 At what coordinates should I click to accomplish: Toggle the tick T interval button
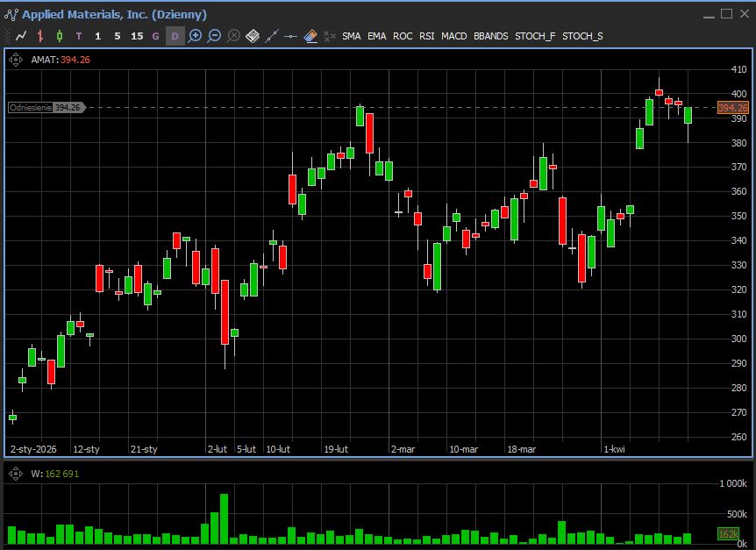pos(79,36)
